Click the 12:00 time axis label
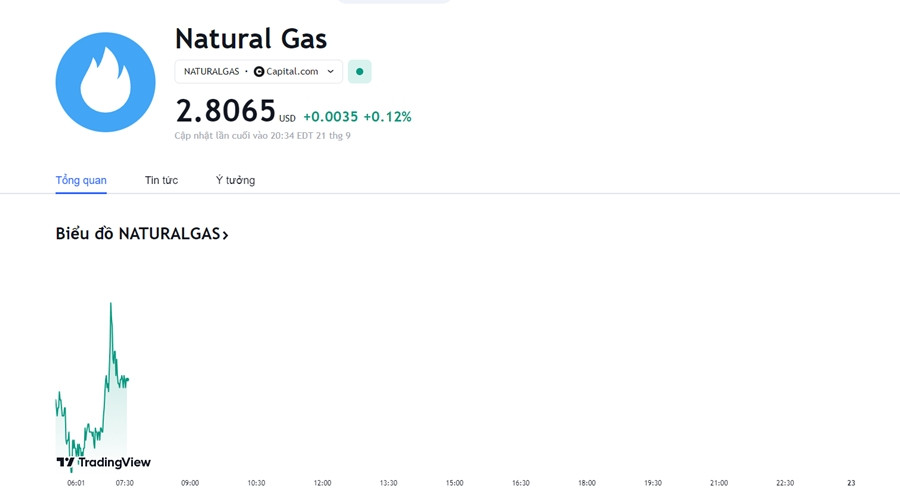 (323, 483)
